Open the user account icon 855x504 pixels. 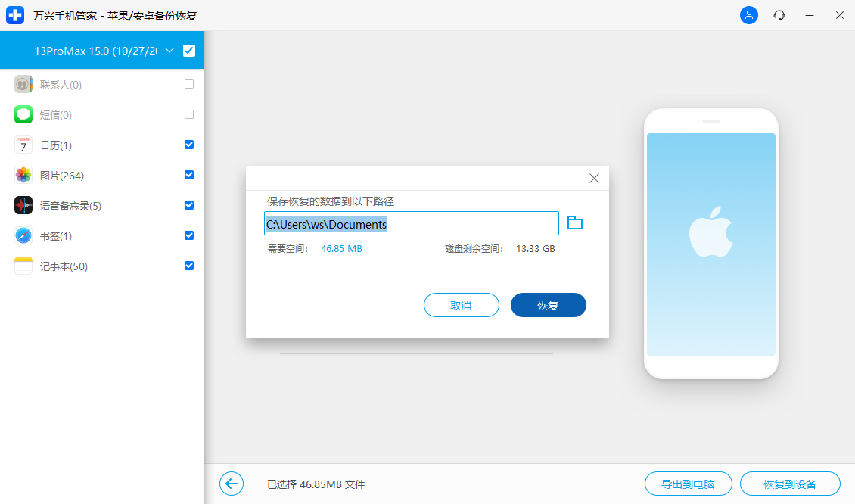pos(748,15)
